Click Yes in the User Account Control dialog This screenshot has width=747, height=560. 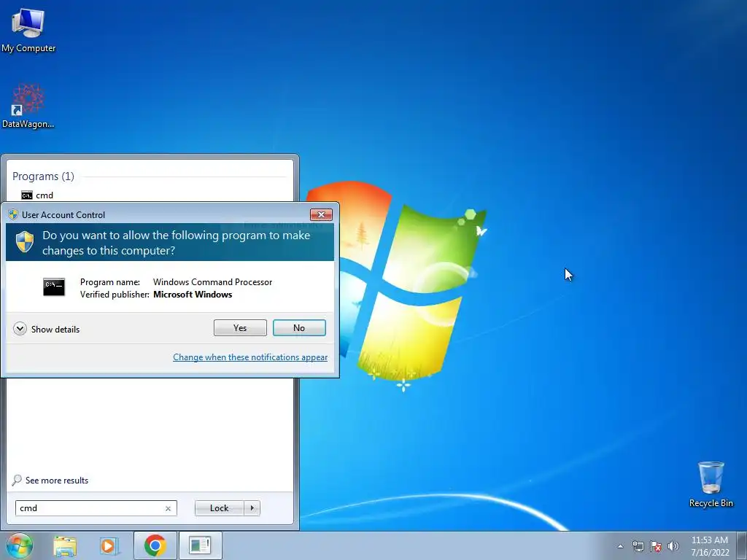(x=240, y=327)
